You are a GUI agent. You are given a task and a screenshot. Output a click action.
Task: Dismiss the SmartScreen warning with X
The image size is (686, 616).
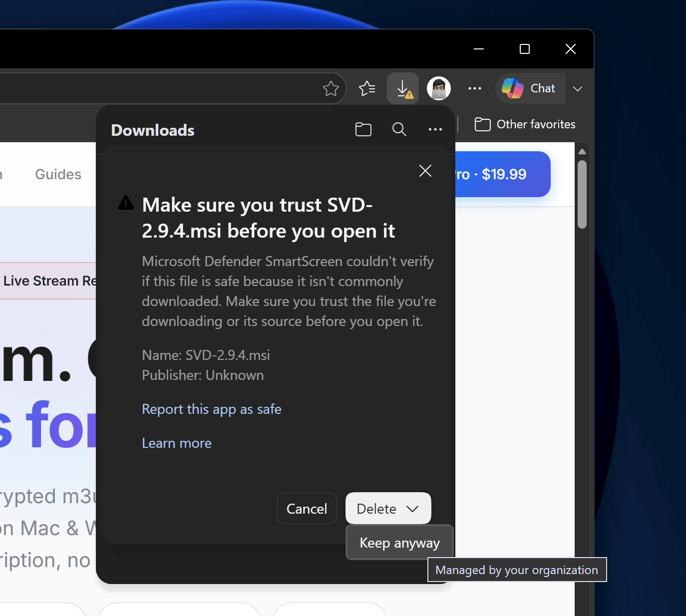425,171
